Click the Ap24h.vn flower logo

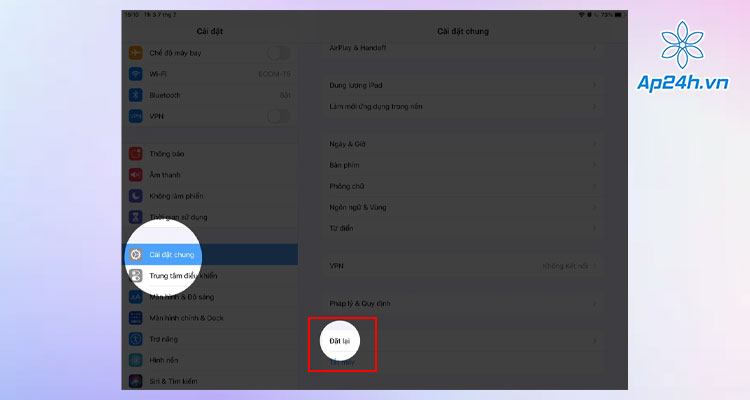tap(682, 44)
